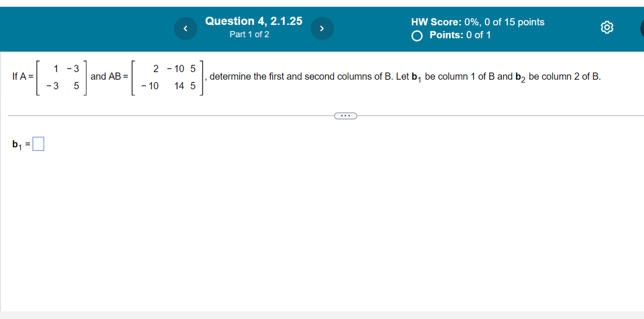Select the 'Part 1 of 2' label
This screenshot has height=319, width=644.
[249, 34]
